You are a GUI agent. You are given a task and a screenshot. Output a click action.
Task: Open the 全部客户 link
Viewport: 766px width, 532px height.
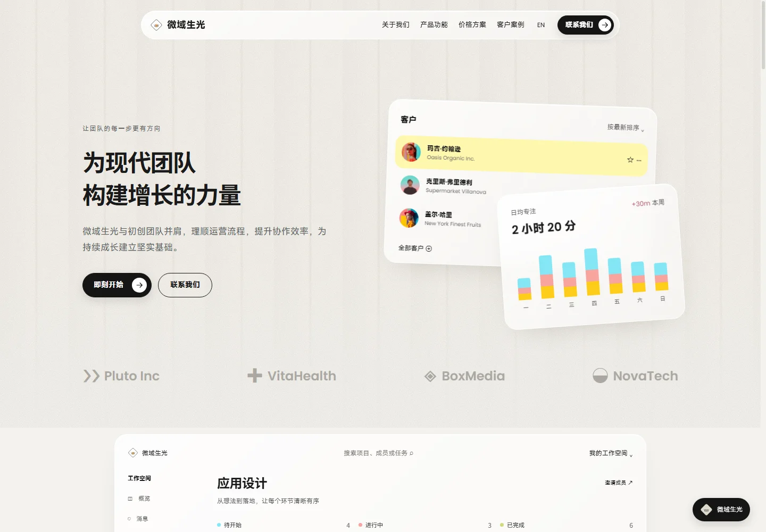(x=415, y=248)
